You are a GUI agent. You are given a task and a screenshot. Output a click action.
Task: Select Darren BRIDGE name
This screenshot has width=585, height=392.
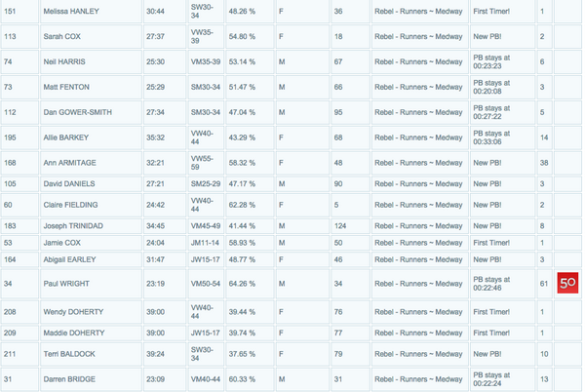[x=69, y=379]
